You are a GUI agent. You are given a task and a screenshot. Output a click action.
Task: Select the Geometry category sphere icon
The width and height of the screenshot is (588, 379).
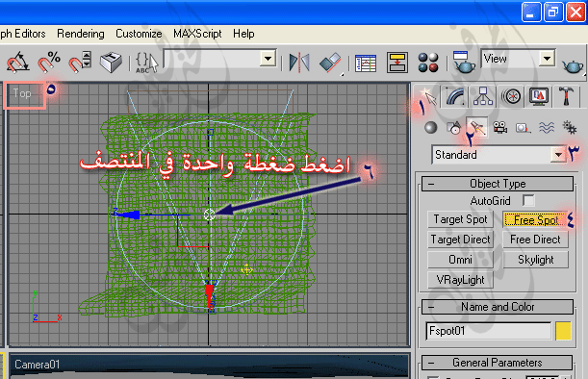tap(431, 128)
